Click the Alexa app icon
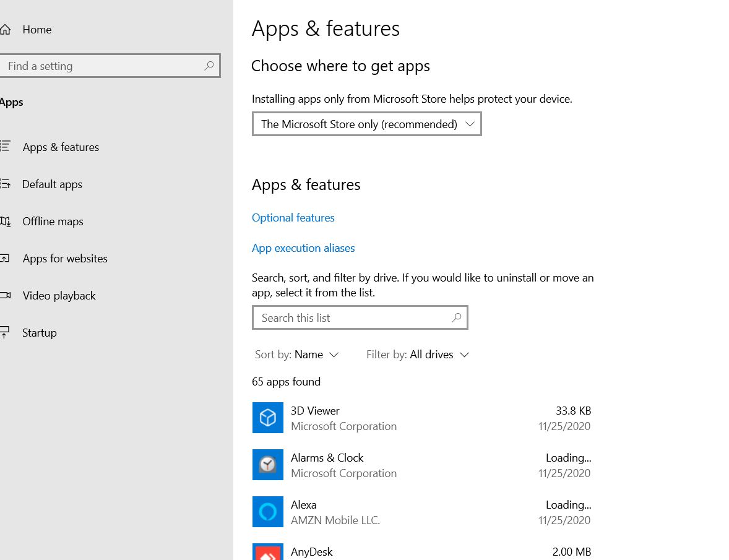Screen dimensions: 729x560 [268, 512]
